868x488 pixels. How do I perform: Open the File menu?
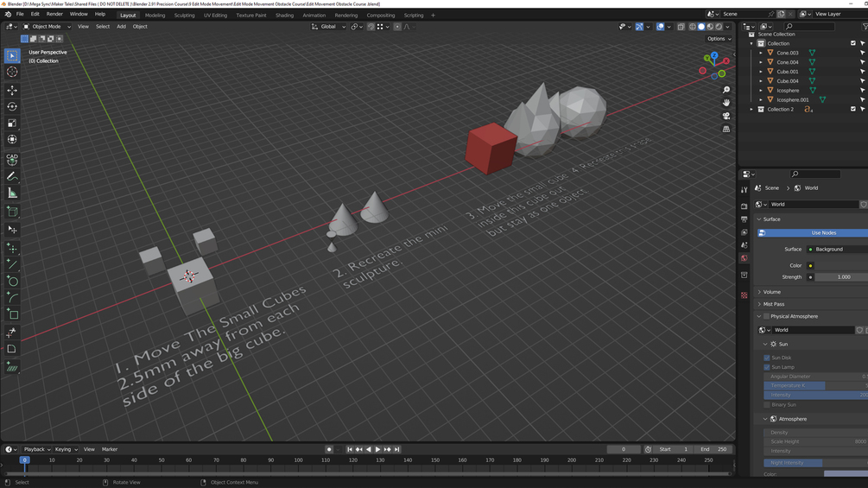click(20, 15)
